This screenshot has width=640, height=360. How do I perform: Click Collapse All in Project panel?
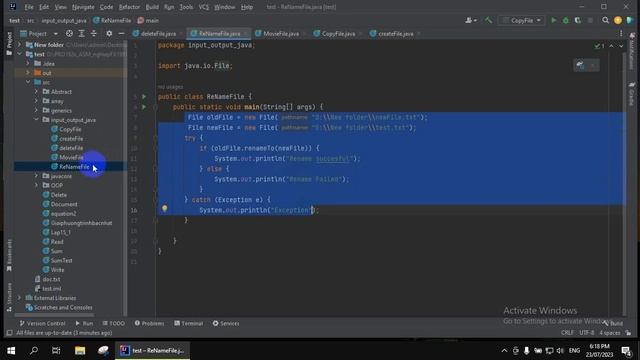[x=94, y=33]
